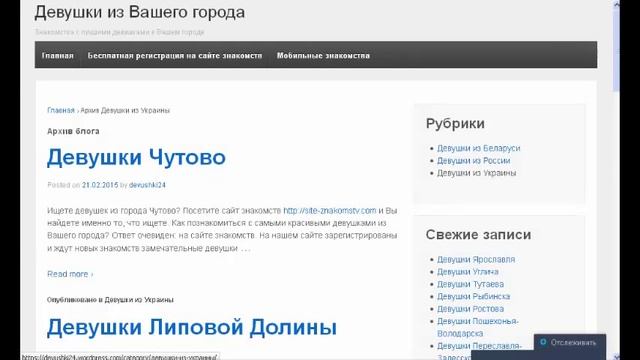Open Бесплатная регистрация на сайте знакомств menu item
Viewport: 640px width, 360px height.
click(175, 56)
